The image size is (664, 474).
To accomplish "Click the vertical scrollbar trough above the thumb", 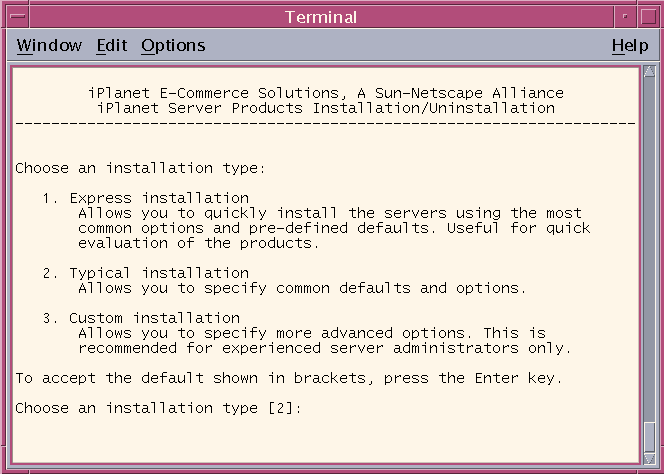I will [x=649, y=249].
